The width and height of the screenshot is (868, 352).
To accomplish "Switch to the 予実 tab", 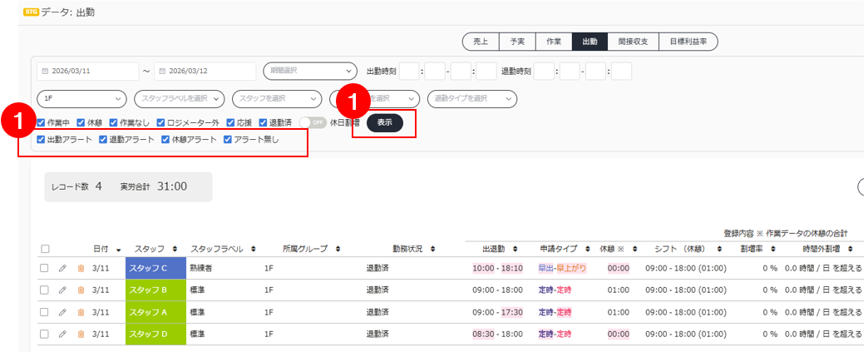I will click(517, 42).
